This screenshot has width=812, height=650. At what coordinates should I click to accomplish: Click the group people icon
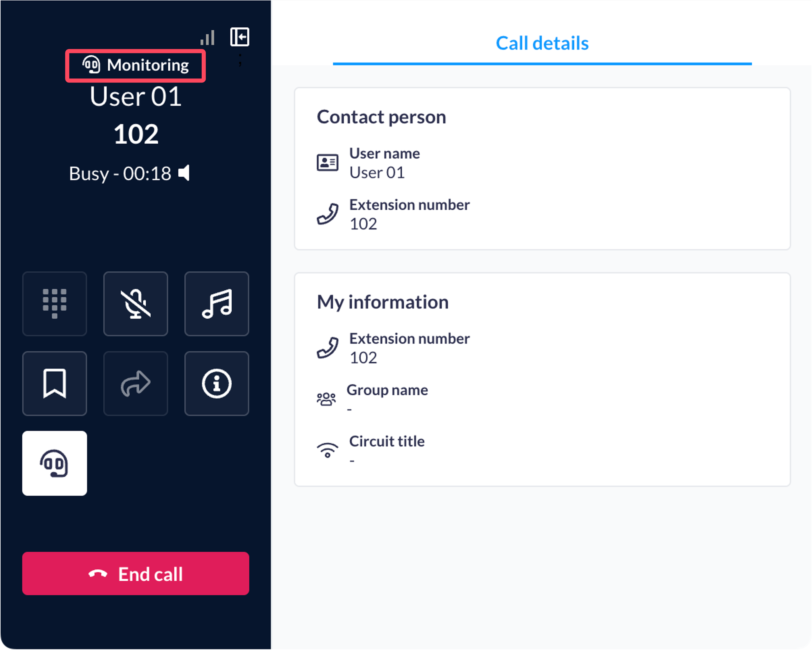[326, 399]
